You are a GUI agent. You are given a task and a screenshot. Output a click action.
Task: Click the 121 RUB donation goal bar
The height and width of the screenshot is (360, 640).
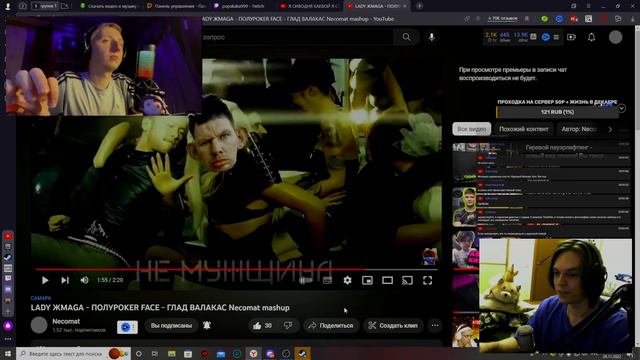point(557,112)
